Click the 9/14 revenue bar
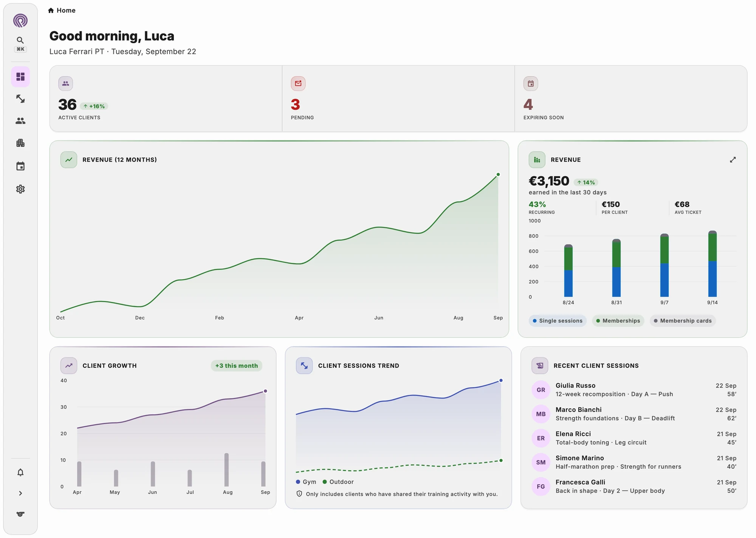 coord(713,264)
